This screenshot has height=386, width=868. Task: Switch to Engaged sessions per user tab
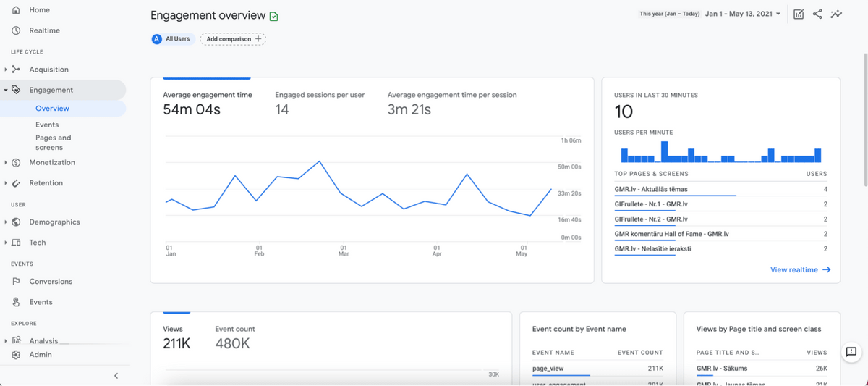tap(320, 103)
